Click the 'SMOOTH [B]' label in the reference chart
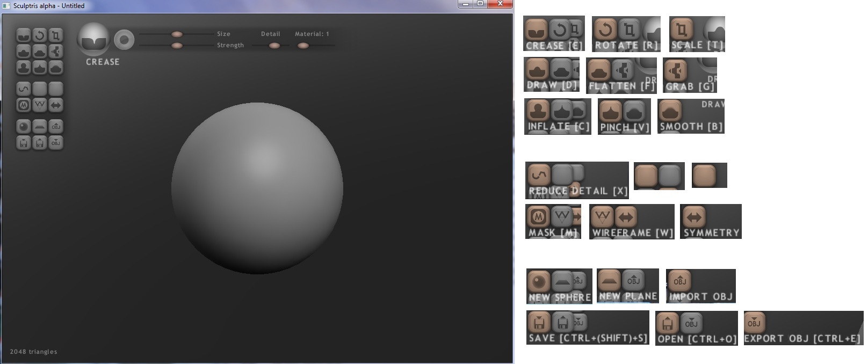 click(x=691, y=127)
